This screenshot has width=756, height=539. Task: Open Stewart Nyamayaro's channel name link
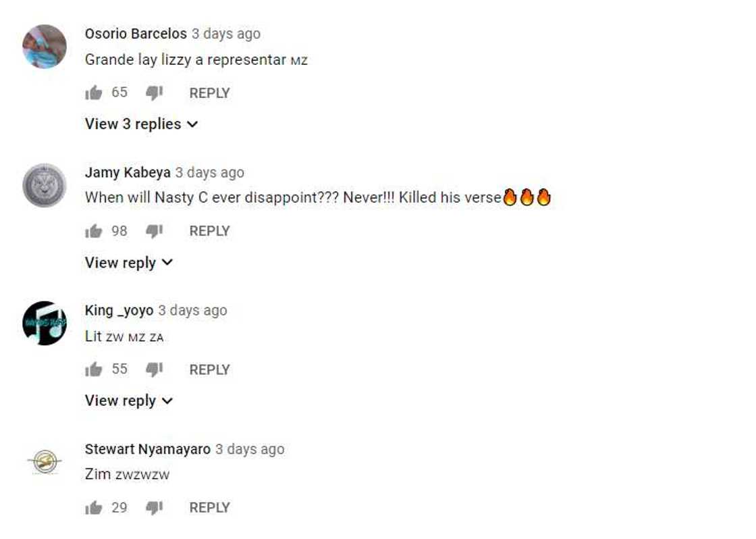[147, 449]
